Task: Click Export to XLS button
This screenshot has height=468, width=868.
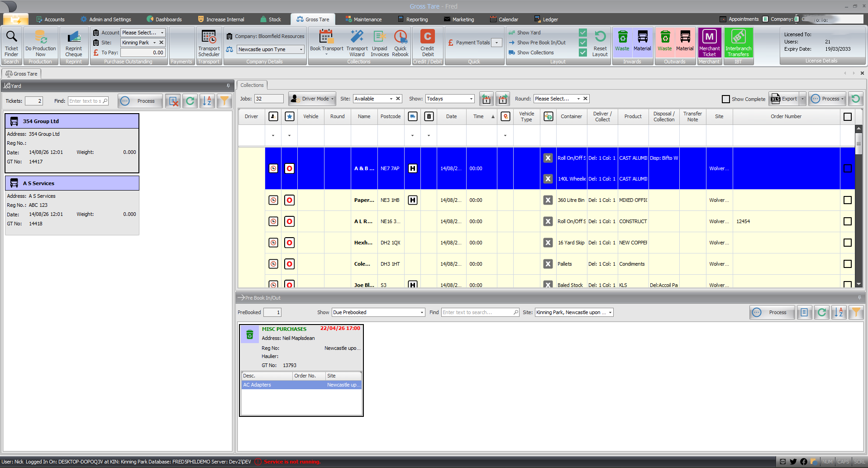Action: [x=784, y=99]
